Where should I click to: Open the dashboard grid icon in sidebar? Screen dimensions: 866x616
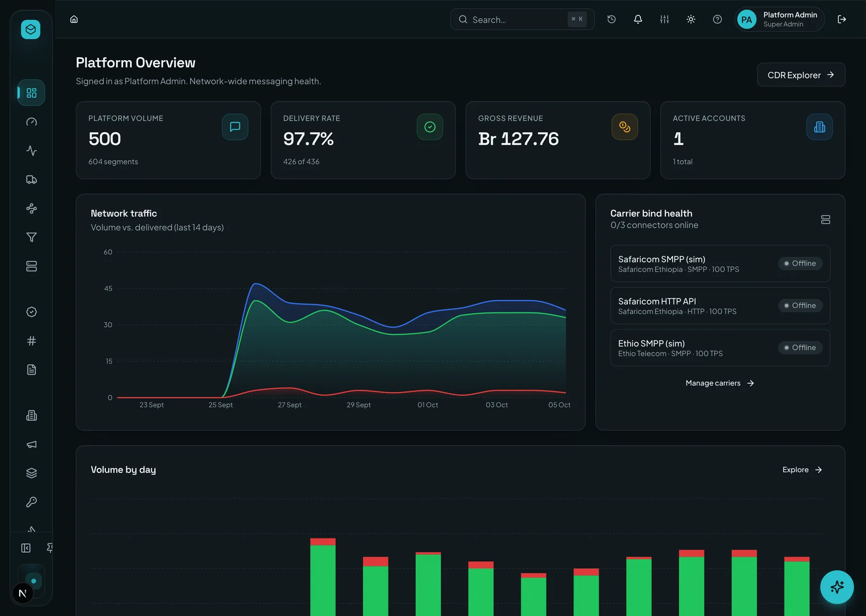click(31, 93)
